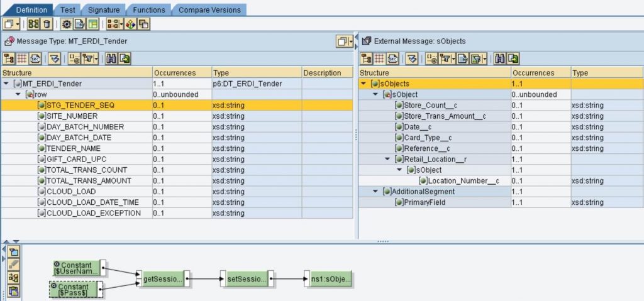This screenshot has height=301, width=644.
Task: Select the getSessio... function box
Action: click(163, 279)
